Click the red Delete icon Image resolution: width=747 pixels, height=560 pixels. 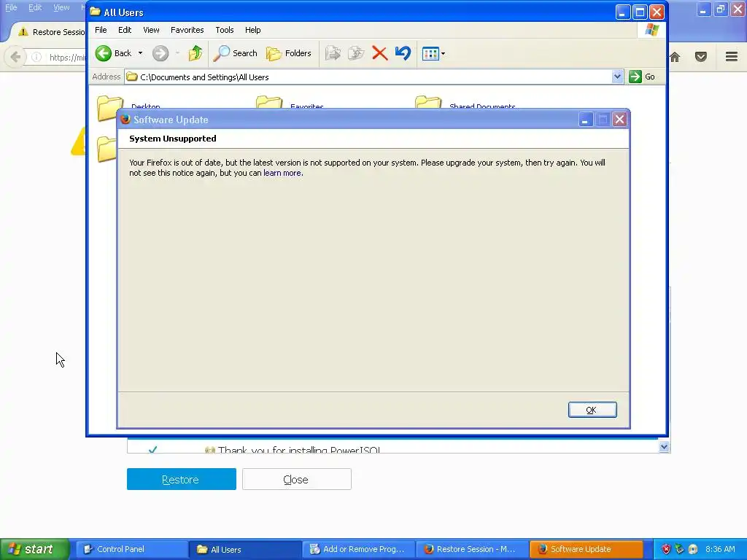pos(379,53)
